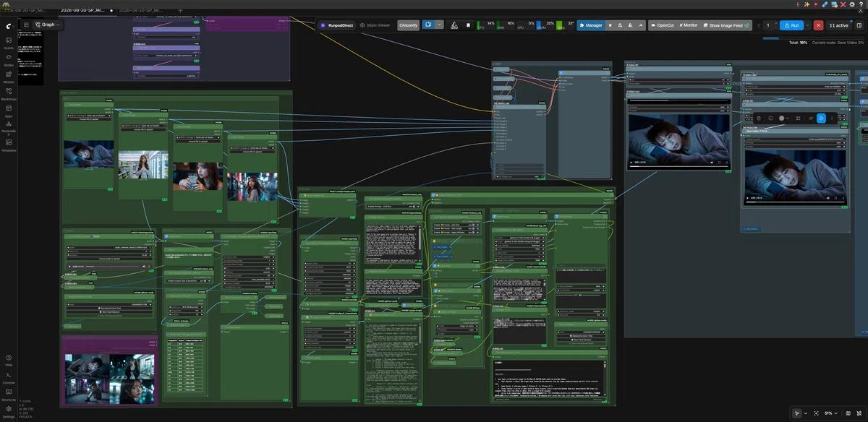Click 'Current node: Save Video 0%' status text
Image resolution: width=868 pixels, height=422 pixels.
point(838,43)
